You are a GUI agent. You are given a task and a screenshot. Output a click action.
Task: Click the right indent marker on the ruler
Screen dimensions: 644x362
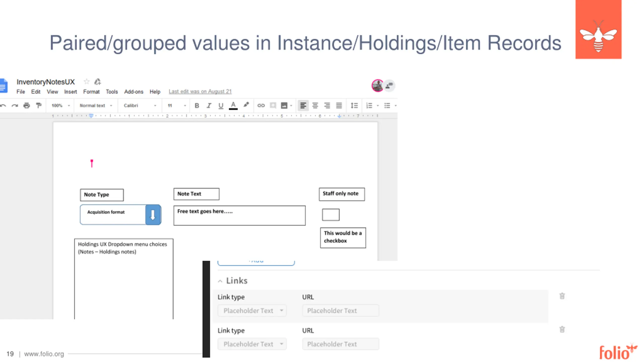pos(339,116)
